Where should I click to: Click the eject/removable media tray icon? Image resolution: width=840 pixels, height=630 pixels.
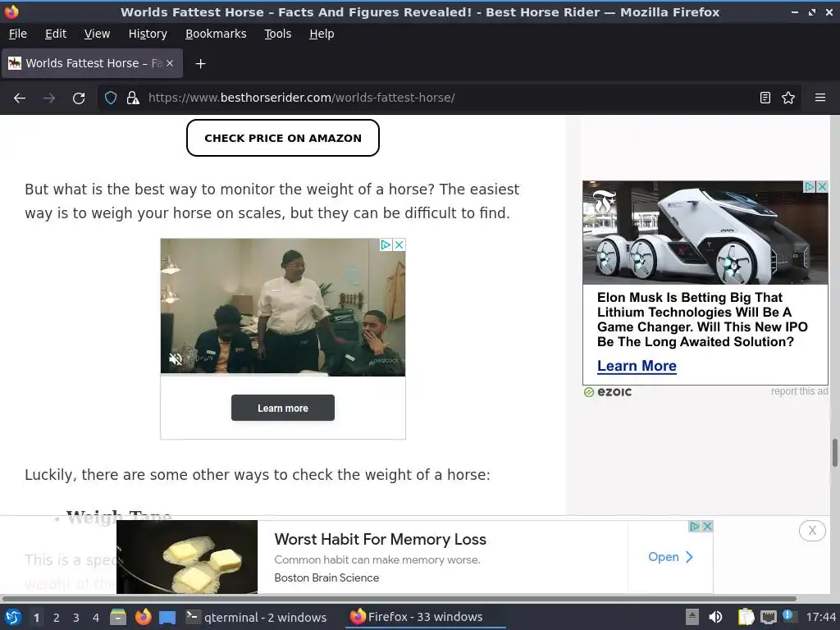tap(692, 617)
